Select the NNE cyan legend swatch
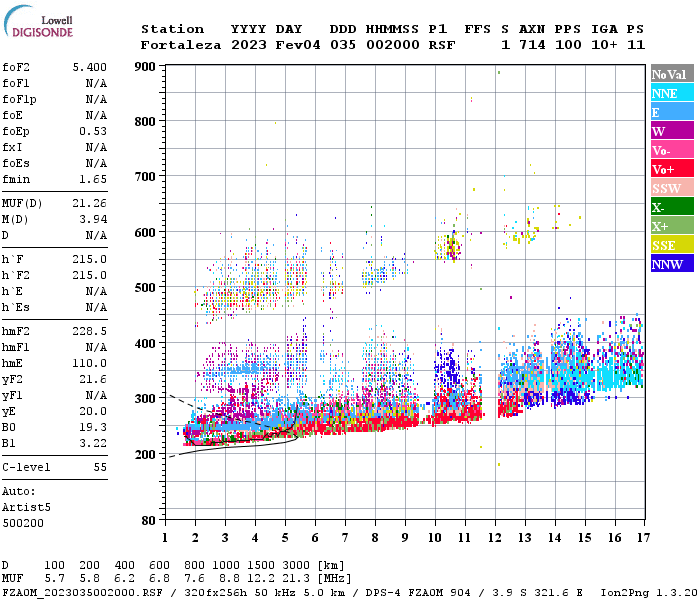The image size is (700, 600). [x=672, y=93]
